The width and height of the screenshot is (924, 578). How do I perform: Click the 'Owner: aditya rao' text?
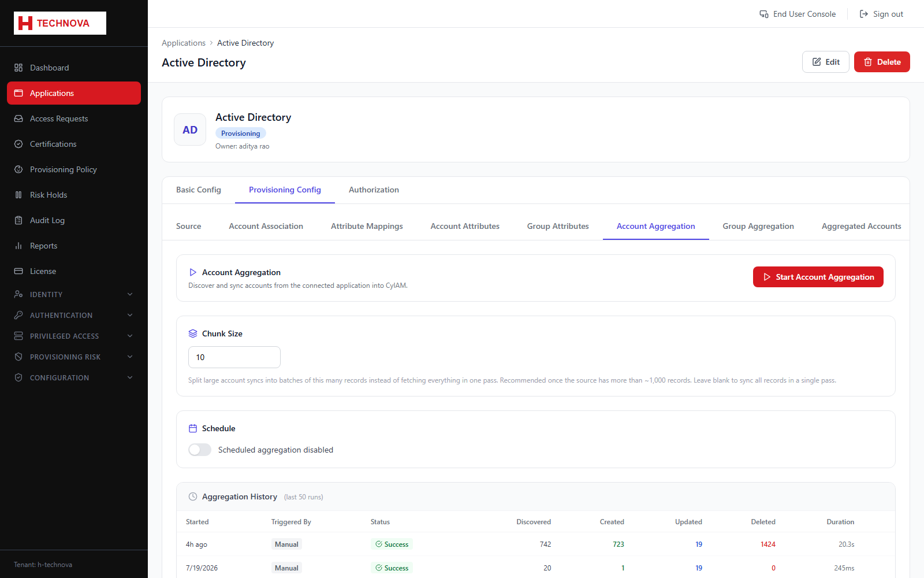tap(243, 146)
